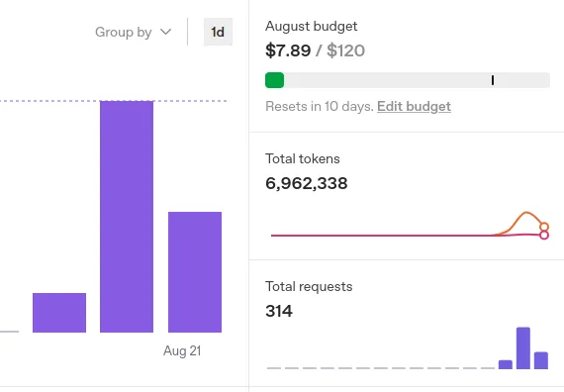Click the August budget heading
Image resolution: width=564 pixels, height=392 pixels.
point(312,27)
